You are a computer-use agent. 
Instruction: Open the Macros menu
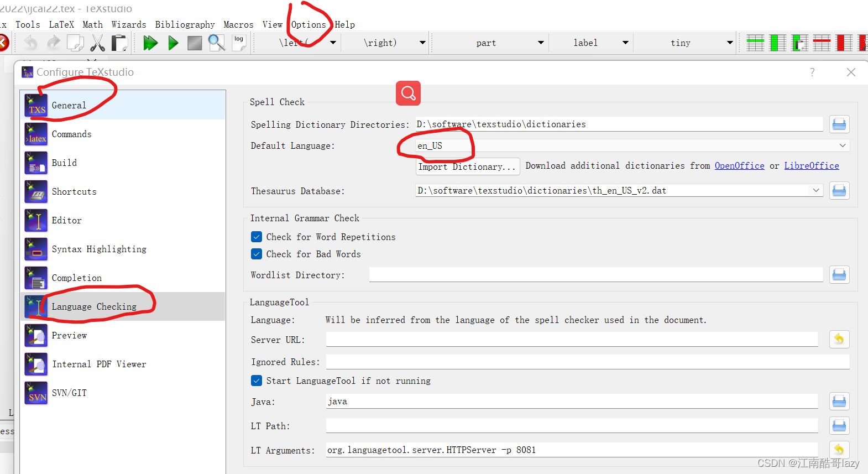pos(238,24)
